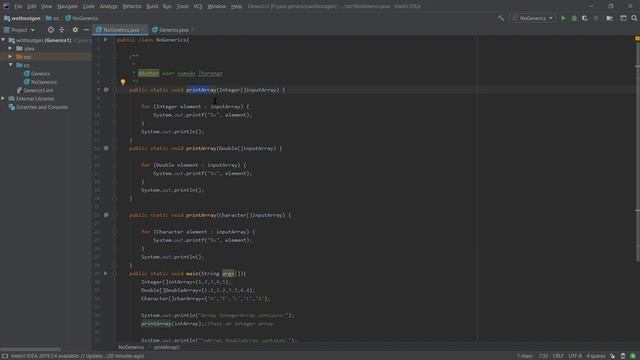The height and width of the screenshot is (360, 640).
Task: Select Scratches and Consoles in project tree
Action: 42,107
